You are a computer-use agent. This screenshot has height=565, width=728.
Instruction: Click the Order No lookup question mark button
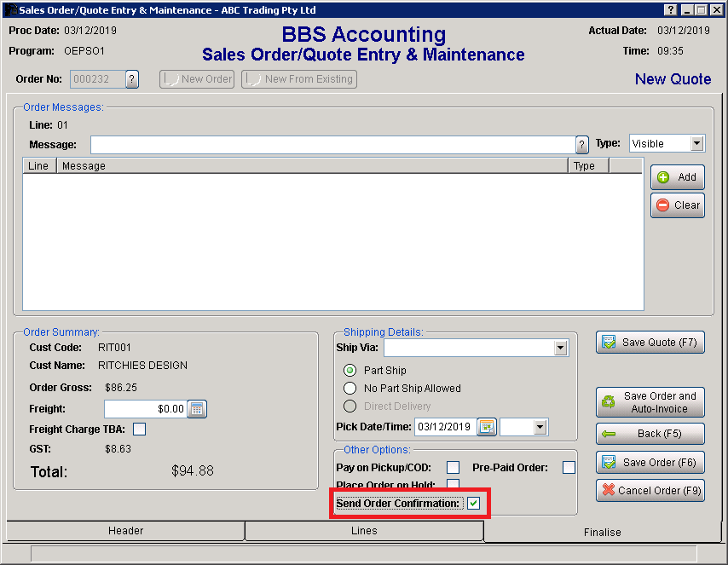[132, 79]
